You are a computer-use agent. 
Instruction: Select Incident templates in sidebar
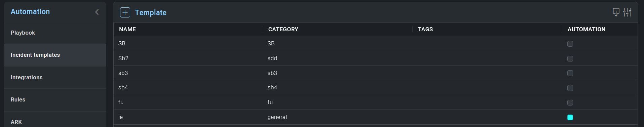pyautogui.click(x=55, y=55)
